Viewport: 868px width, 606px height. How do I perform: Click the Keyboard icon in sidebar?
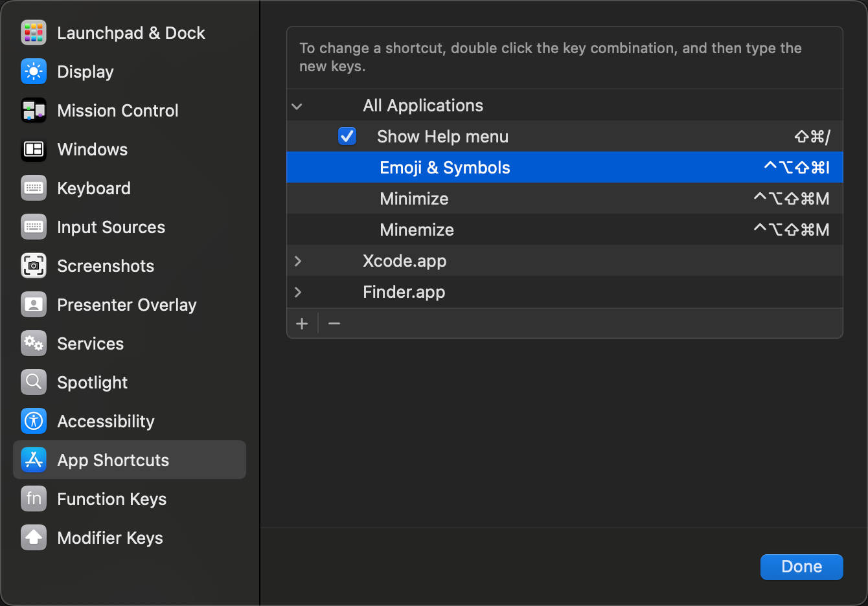pyautogui.click(x=34, y=188)
